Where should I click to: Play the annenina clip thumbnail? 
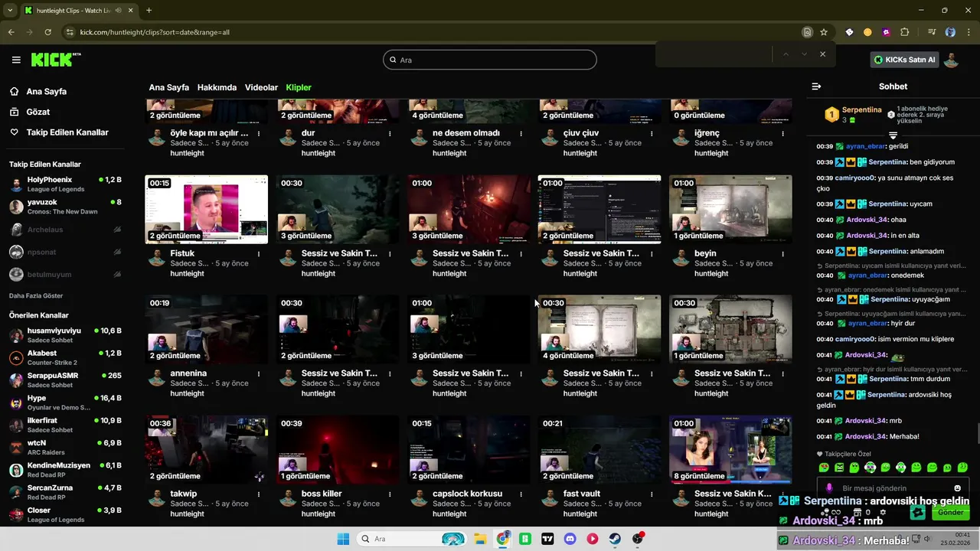click(207, 330)
